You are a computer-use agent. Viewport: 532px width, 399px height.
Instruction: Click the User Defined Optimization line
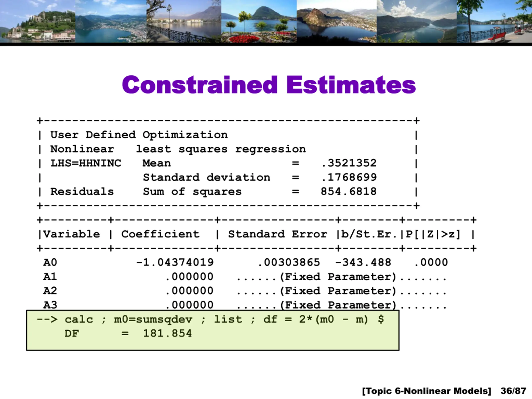tap(139, 135)
